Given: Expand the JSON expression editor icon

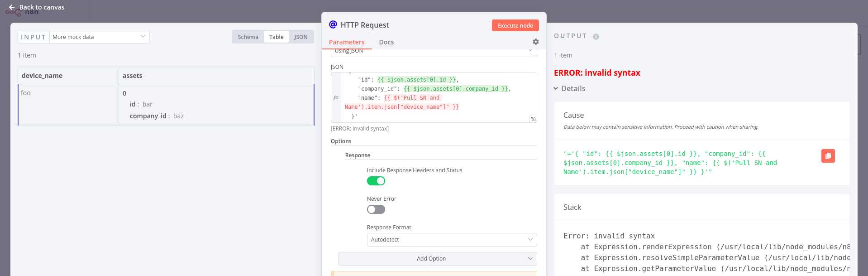Looking at the screenshot, I should point(533,119).
